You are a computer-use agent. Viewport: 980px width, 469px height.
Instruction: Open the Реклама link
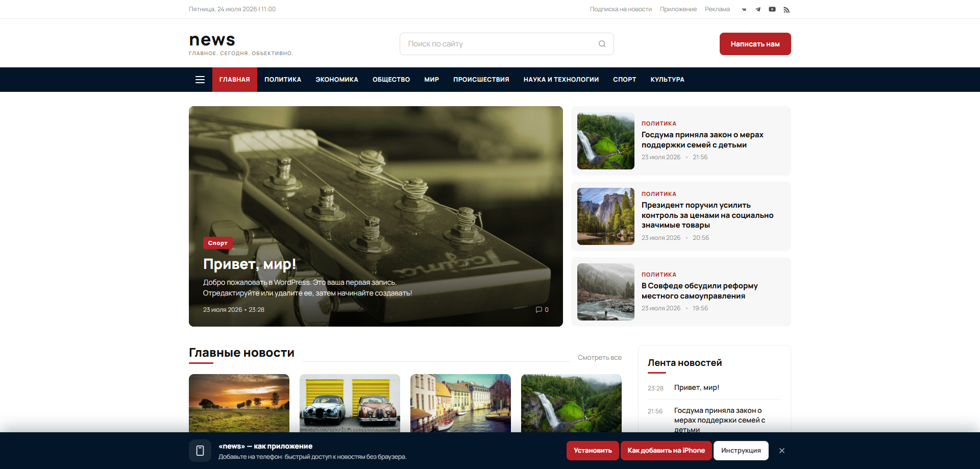[x=717, y=9]
